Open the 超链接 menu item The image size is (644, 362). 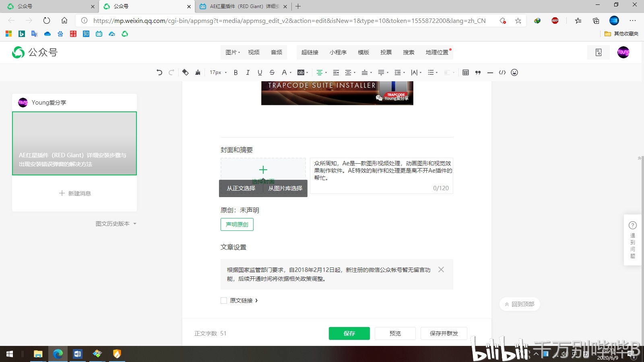(310, 52)
